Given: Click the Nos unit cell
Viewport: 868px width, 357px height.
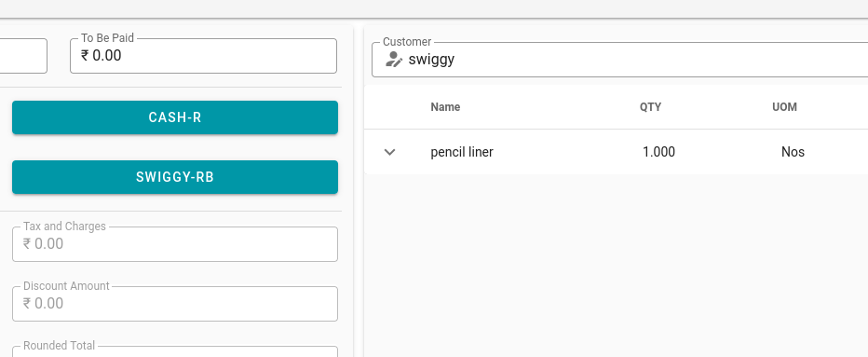Looking at the screenshot, I should pyautogui.click(x=793, y=152).
